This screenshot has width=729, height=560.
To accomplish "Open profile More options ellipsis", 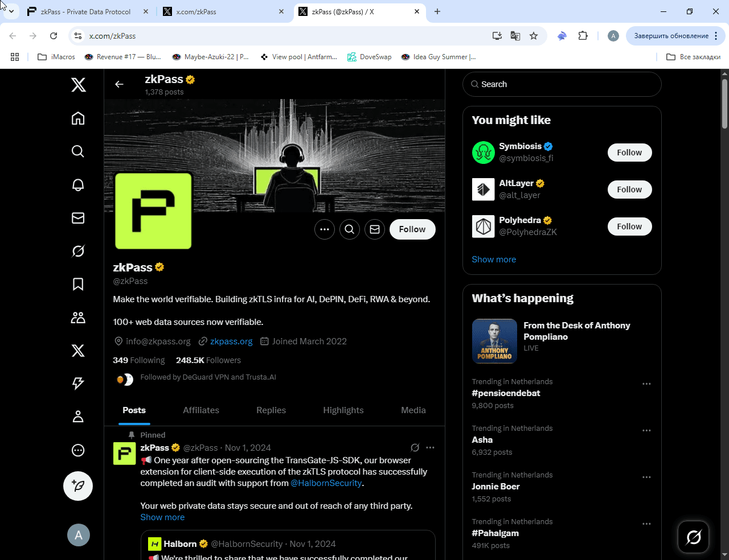I will pyautogui.click(x=325, y=229).
